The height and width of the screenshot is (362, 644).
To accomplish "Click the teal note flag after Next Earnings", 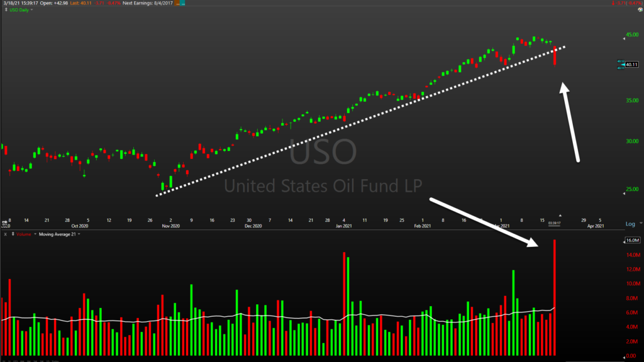I will 183,3.
